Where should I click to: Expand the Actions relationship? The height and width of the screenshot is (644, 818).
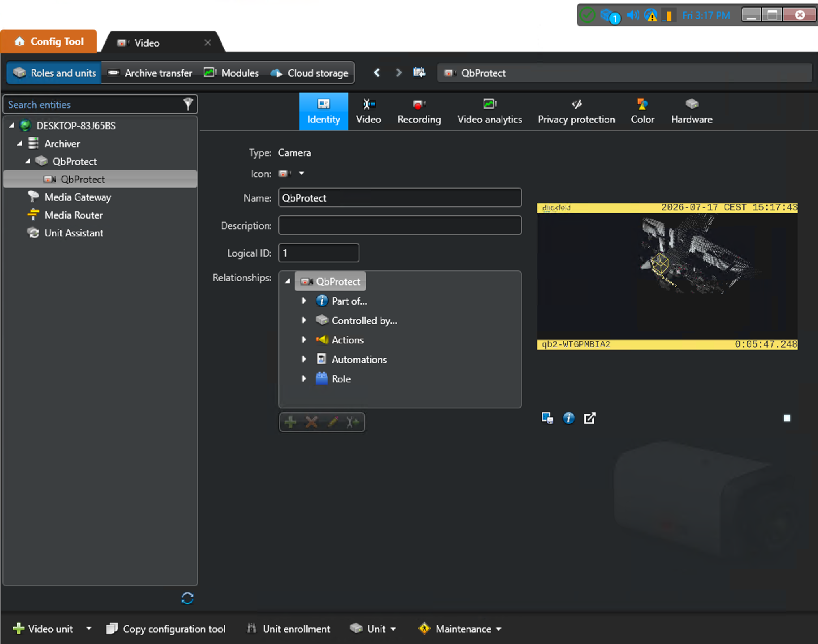304,340
